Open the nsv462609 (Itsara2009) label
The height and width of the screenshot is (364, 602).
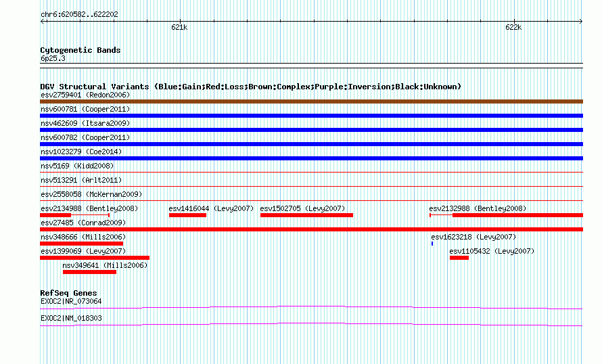click(85, 123)
